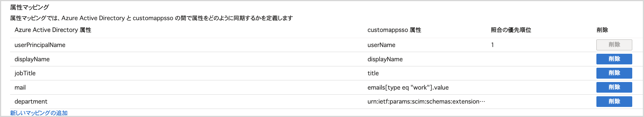This screenshot has width=644, height=117.
Task: Click the 照合の優先順位 column header
Action: 511,30
